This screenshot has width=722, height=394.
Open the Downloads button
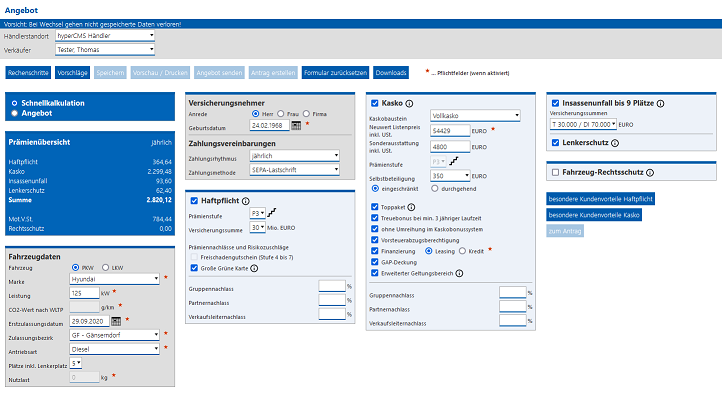click(x=391, y=73)
